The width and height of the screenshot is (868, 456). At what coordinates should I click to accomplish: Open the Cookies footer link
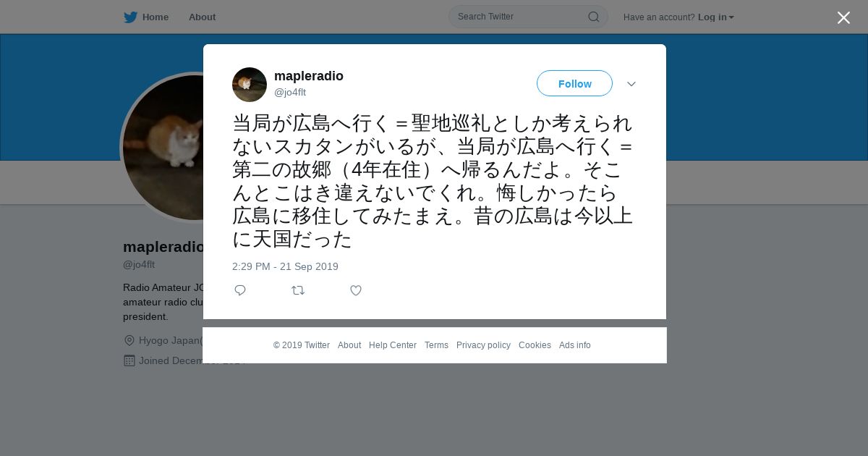pyautogui.click(x=535, y=345)
